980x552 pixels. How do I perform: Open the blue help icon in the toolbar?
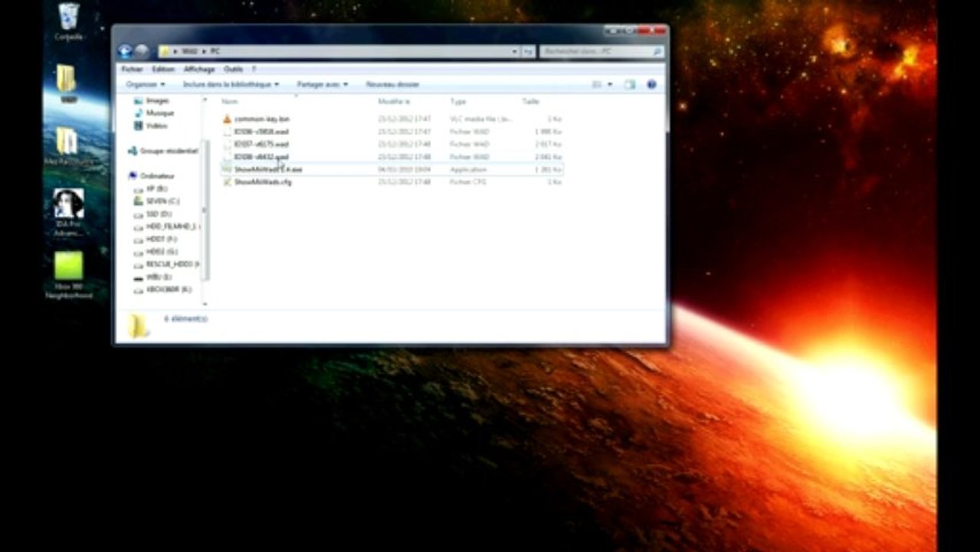(652, 84)
